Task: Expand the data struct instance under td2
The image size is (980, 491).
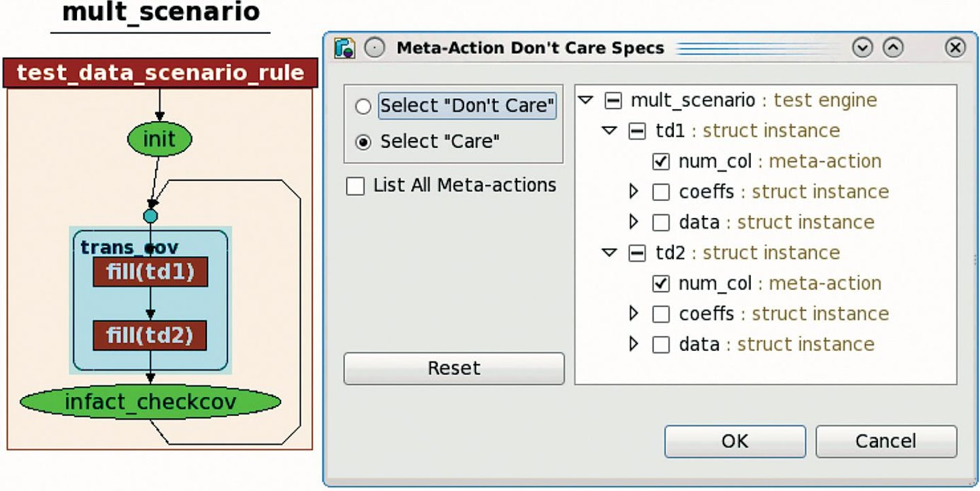Action: [x=634, y=344]
